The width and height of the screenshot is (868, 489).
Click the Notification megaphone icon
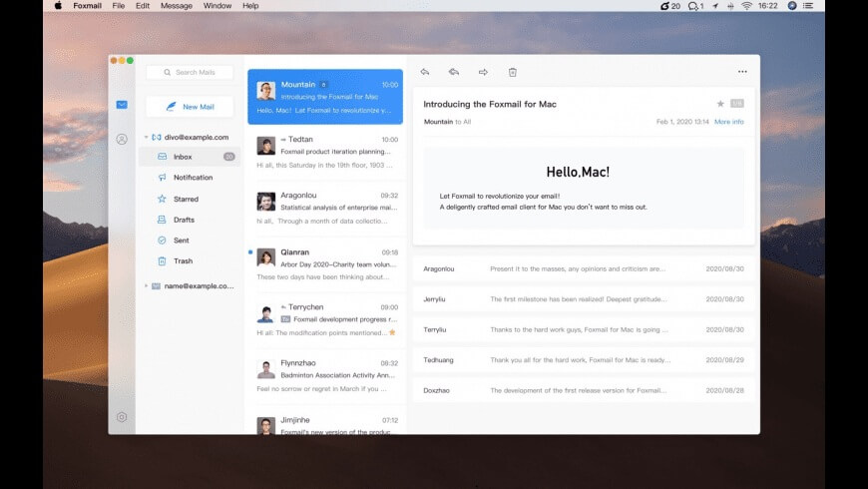click(x=163, y=178)
